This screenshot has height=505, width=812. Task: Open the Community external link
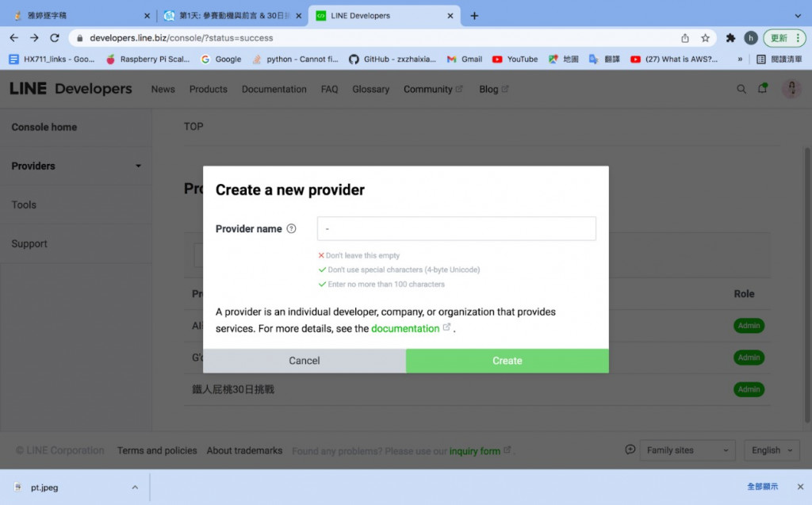(433, 89)
